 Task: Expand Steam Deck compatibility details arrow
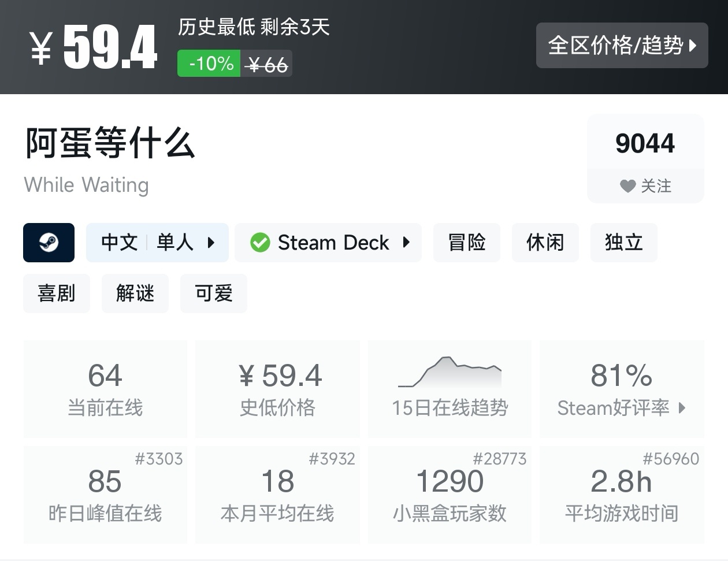point(406,243)
